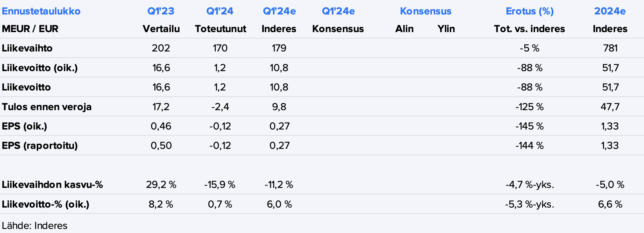644x233 pixels.
Task: Click the Ylin subheader label
Action: click(x=446, y=29)
